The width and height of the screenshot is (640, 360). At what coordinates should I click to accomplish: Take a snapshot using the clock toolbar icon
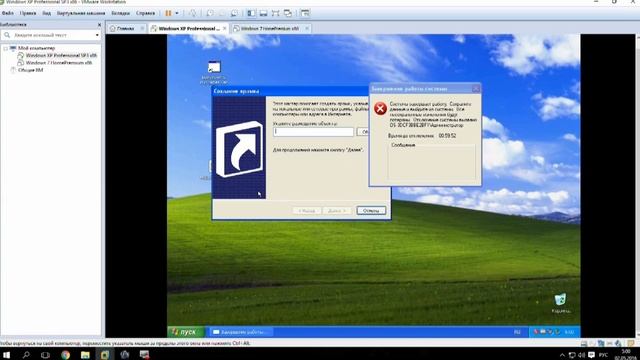210,13
